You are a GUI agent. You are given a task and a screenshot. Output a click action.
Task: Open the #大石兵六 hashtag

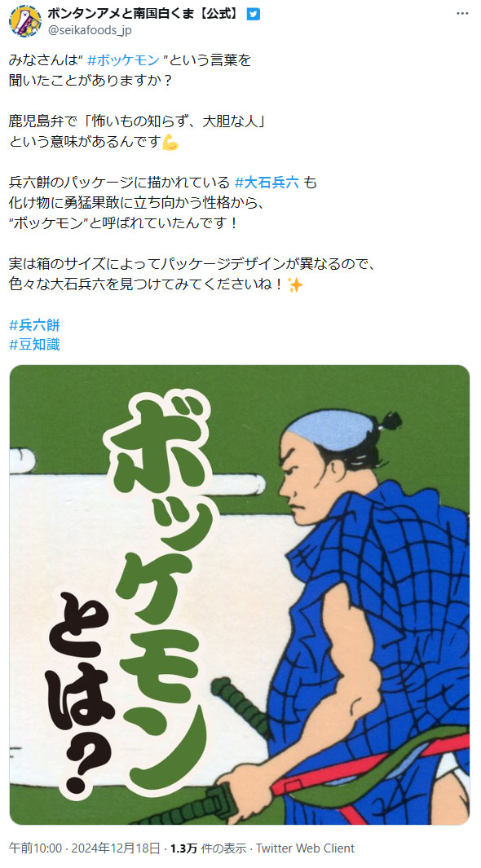coord(267,182)
